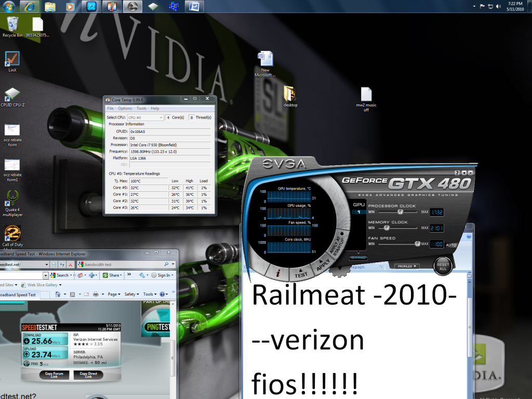Open Windows Explorer folder in taskbar
Image resolution: width=532 pixels, height=399 pixels.
[50, 6]
